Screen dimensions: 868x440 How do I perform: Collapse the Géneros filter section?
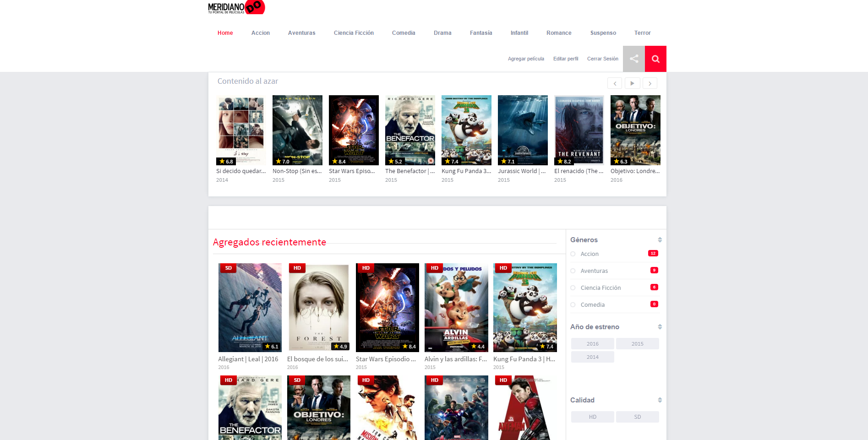[x=660, y=240]
